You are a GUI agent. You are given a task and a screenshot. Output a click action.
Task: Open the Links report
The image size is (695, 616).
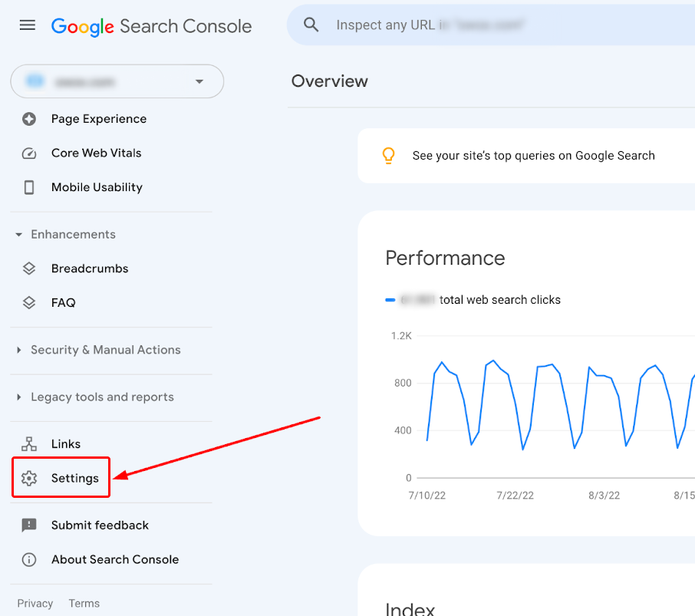point(66,444)
